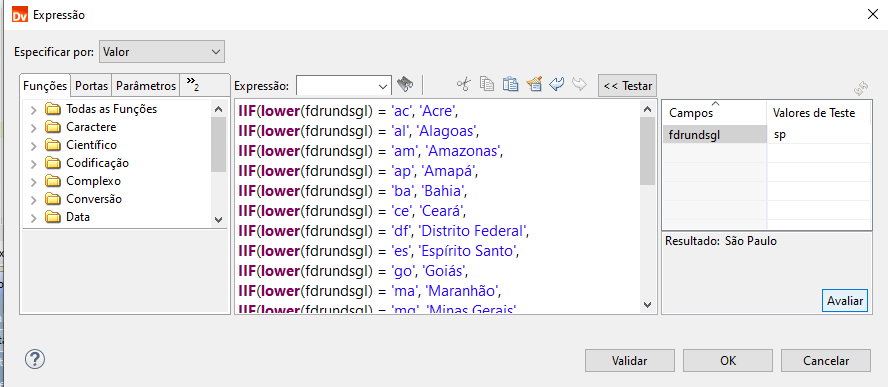Switch to the Parâmetros tab
This screenshot has height=387, width=888.
pyautogui.click(x=146, y=86)
